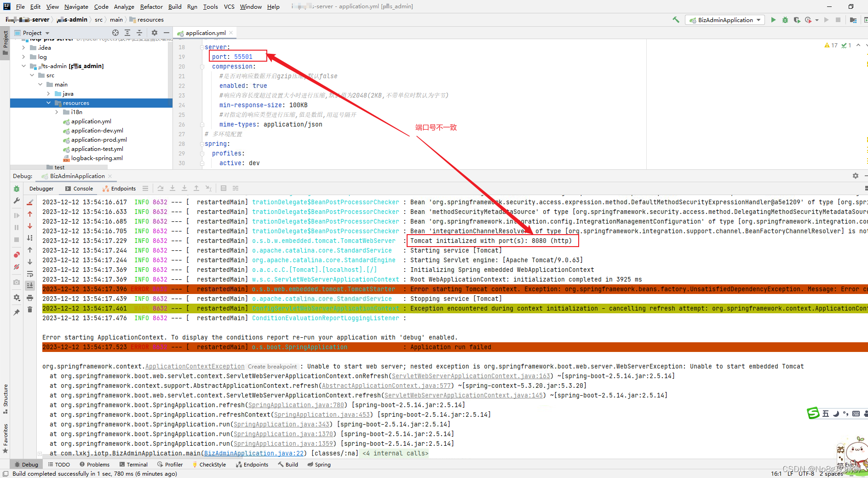Open the Refactor menu
Screen dimensions: 868x478
151,6
